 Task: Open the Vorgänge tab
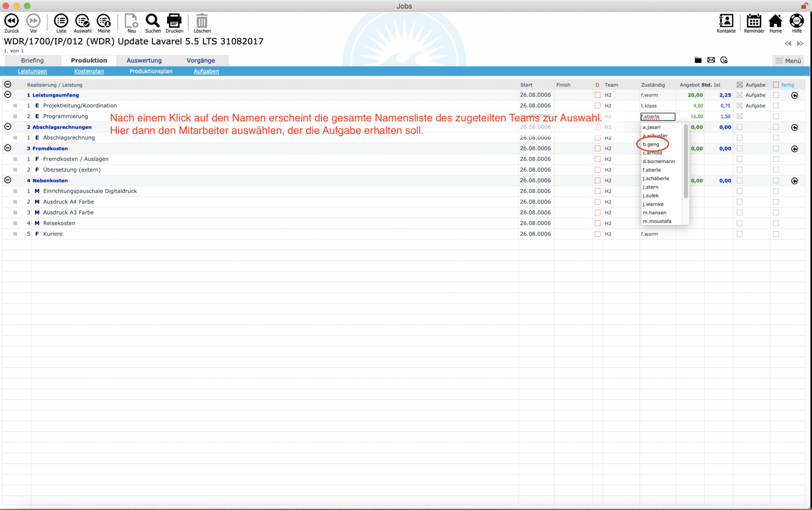coord(200,60)
